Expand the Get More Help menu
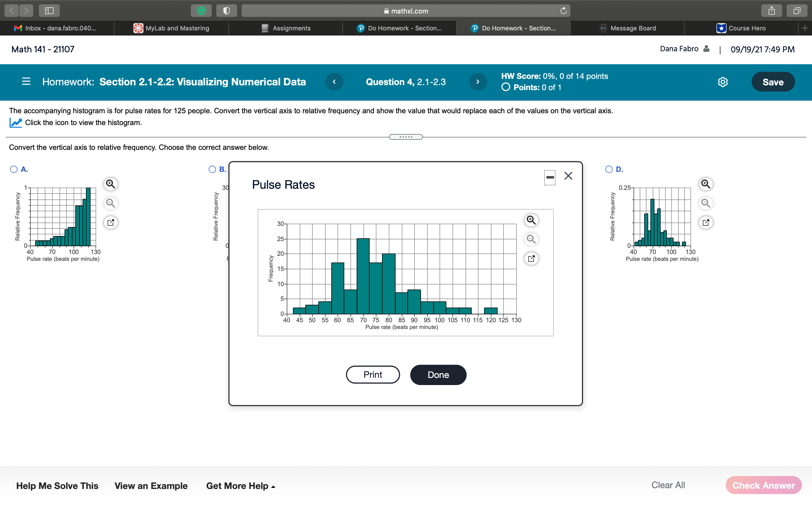 pos(240,486)
